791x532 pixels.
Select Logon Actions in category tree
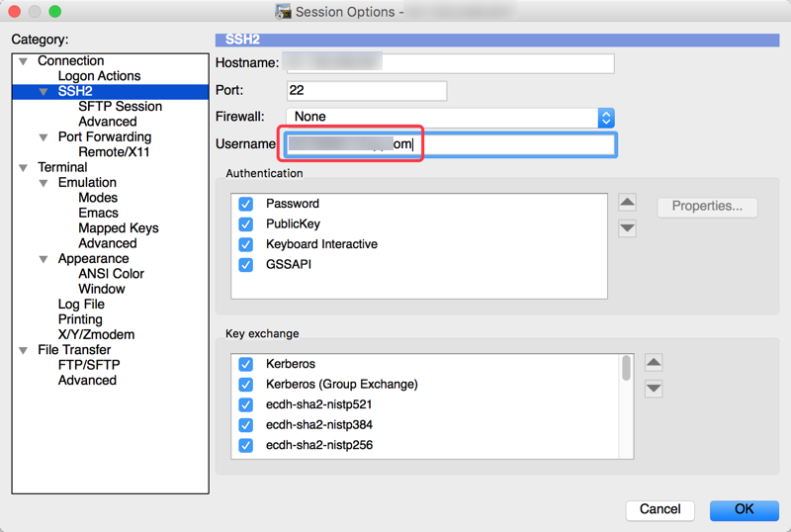(99, 76)
